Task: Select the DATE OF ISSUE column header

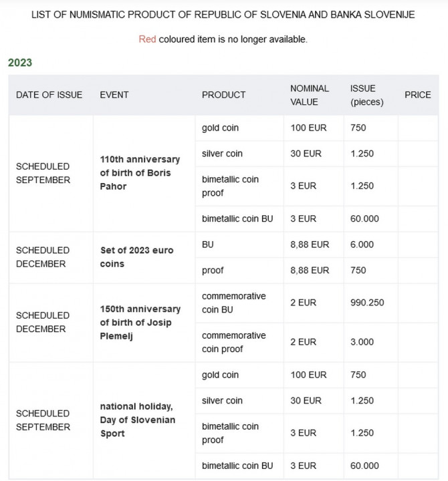Action: tap(49, 95)
